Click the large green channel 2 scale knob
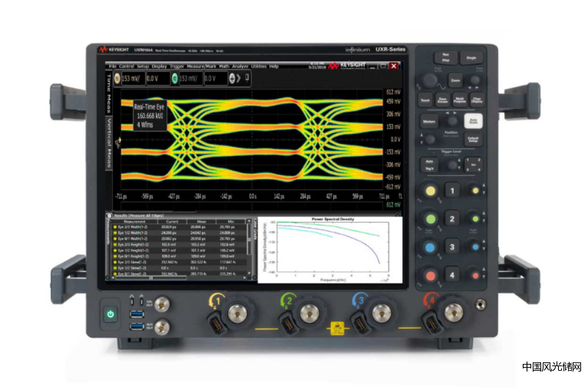Image resolution: width=588 pixels, height=390 pixels. pyautogui.click(x=431, y=219)
